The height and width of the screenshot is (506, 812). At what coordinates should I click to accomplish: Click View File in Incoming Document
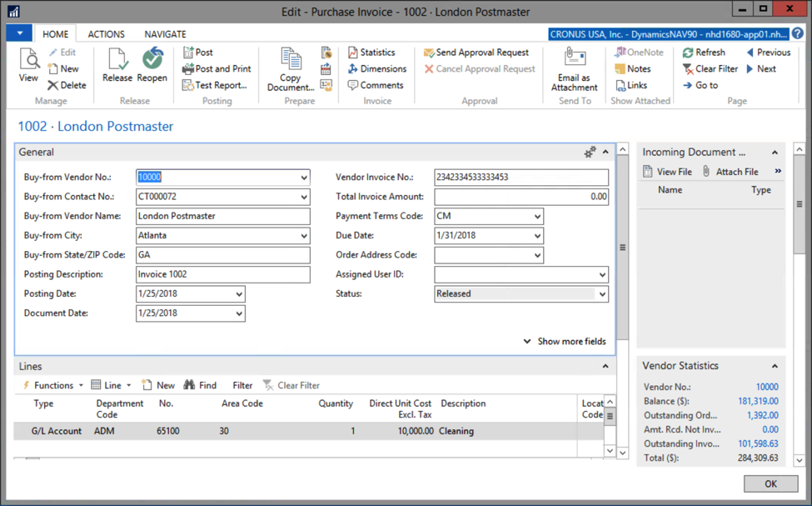tap(667, 172)
